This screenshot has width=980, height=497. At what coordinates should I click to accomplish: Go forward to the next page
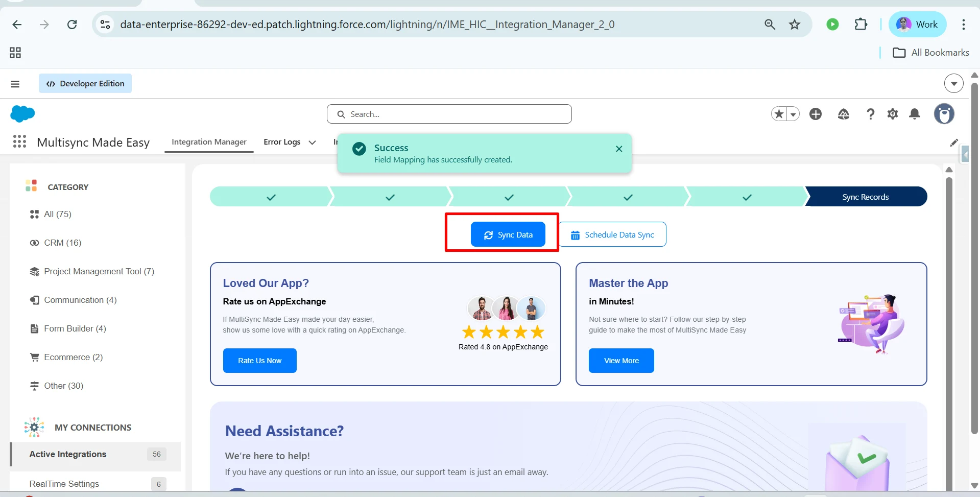tap(44, 25)
